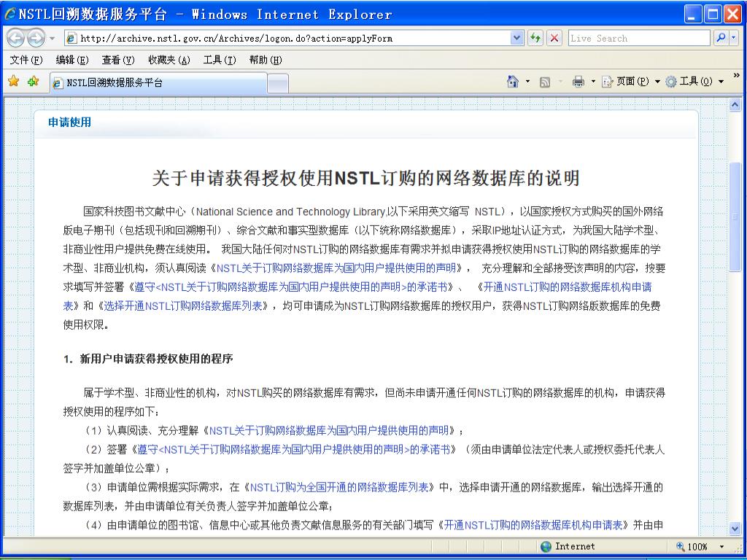Click the browser Back arrow button
The height and width of the screenshot is (560, 747).
pos(16,38)
